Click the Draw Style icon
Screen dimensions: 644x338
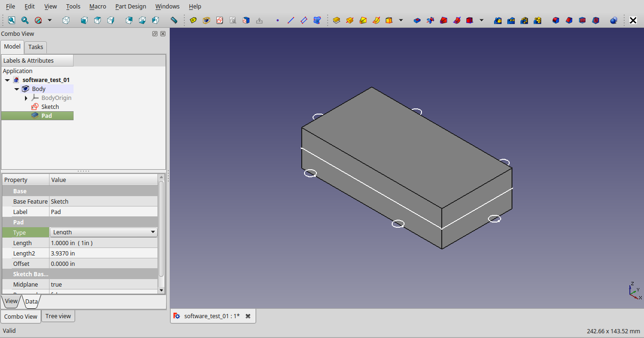pos(38,20)
